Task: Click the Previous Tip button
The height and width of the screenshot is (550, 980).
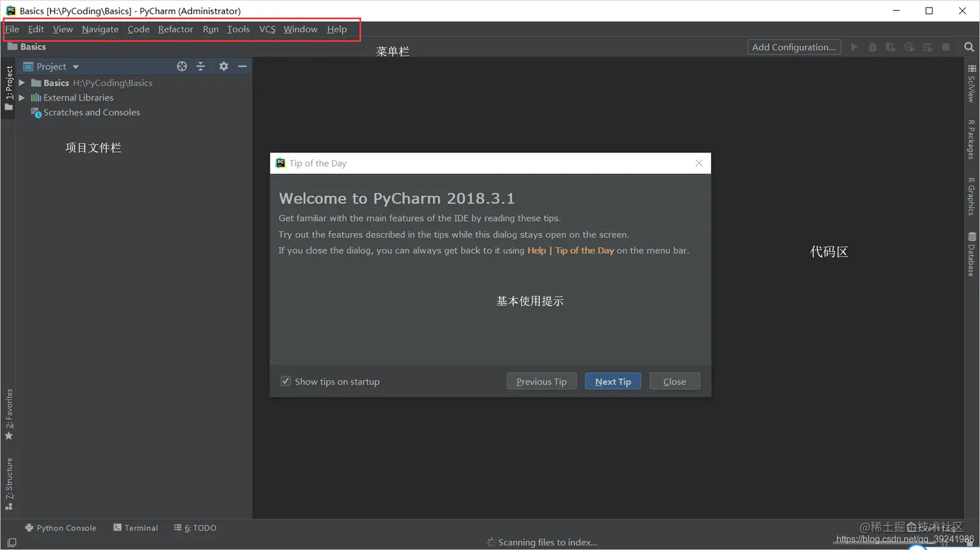Action: [x=541, y=381]
